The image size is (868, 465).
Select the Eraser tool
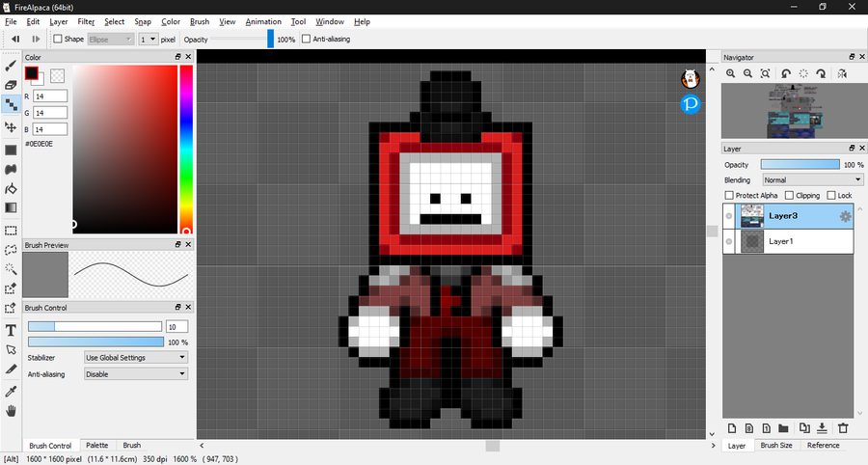pyautogui.click(x=11, y=85)
